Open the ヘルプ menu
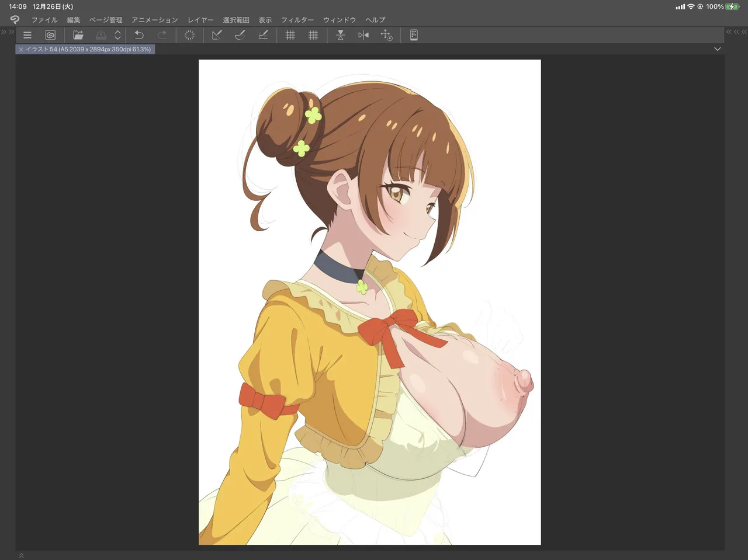Image resolution: width=748 pixels, height=560 pixels. click(x=375, y=20)
